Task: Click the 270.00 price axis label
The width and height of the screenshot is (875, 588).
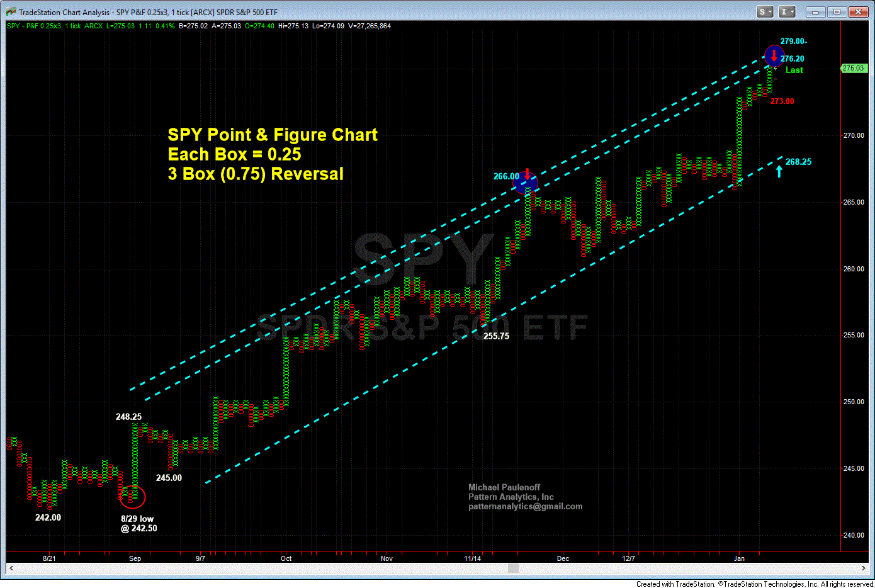Action: click(x=854, y=135)
